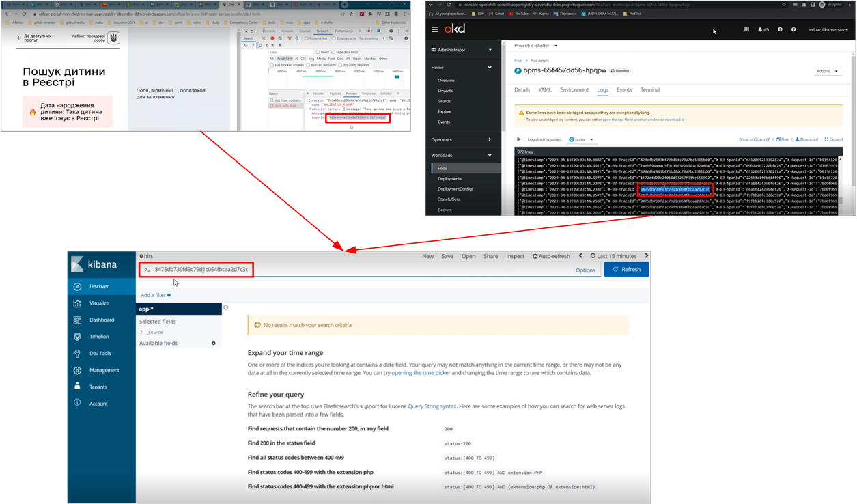Screen dimensions: 857x504
Task: Open opening the time picker link
Action: [421, 373]
